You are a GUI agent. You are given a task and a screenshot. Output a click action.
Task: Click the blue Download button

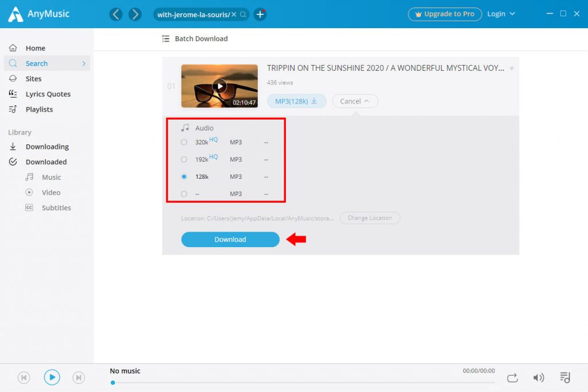(x=230, y=240)
